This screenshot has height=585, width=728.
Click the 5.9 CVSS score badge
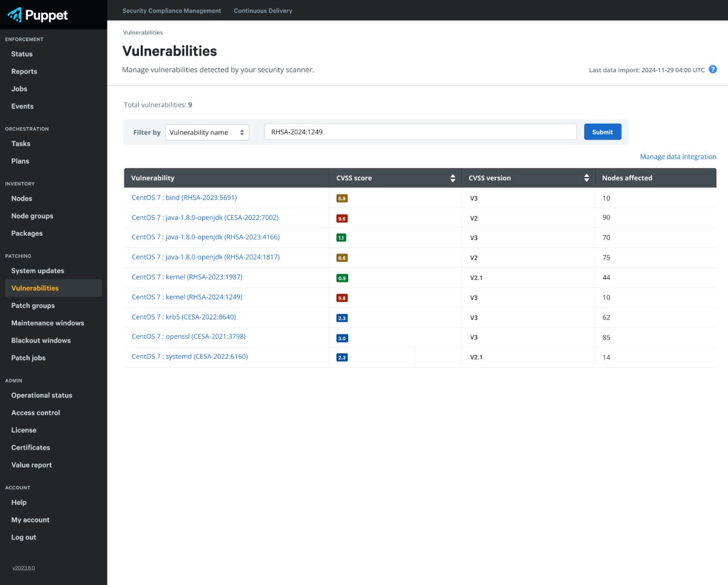[342, 198]
